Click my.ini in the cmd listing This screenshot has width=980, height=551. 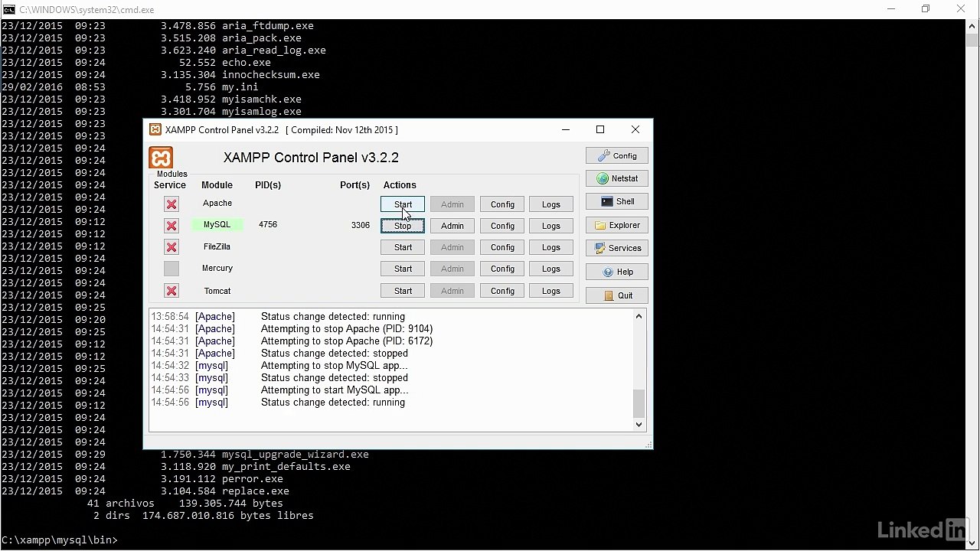[x=240, y=87]
